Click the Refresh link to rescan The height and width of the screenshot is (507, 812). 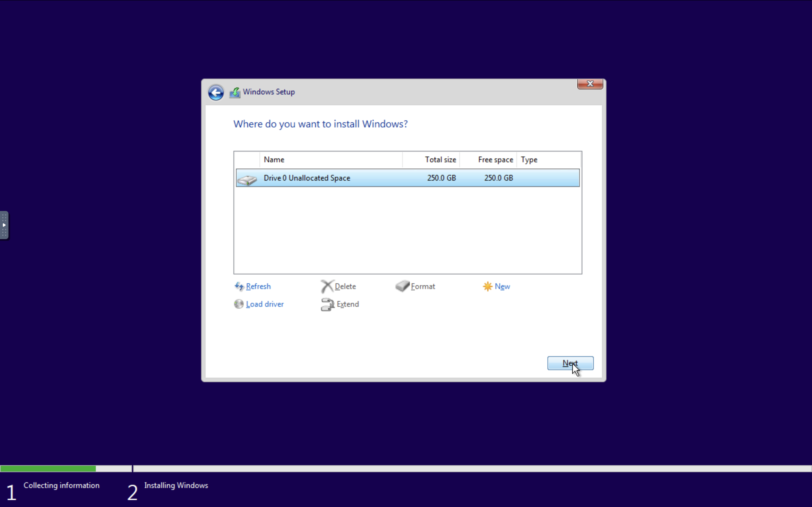(x=258, y=286)
